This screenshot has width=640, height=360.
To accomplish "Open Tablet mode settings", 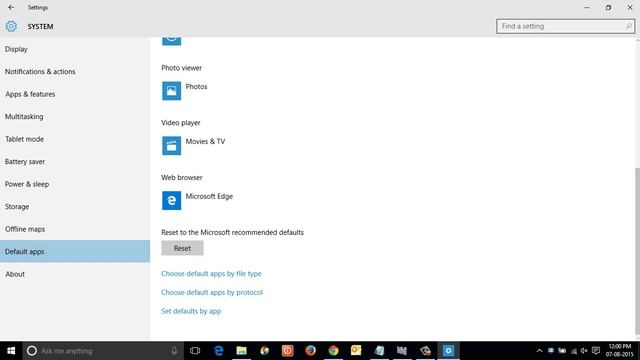I will tap(75, 139).
